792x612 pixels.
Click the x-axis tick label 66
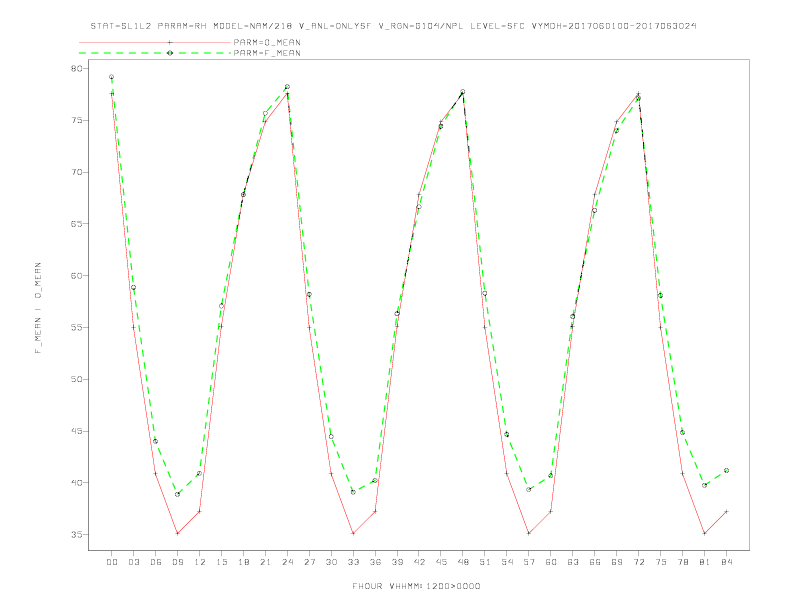[595, 562]
